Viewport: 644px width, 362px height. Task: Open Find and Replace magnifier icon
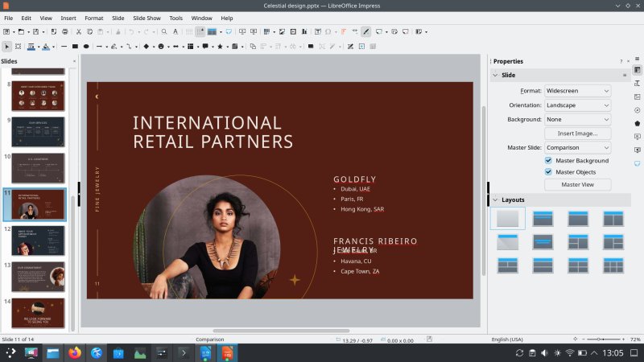coord(164,31)
